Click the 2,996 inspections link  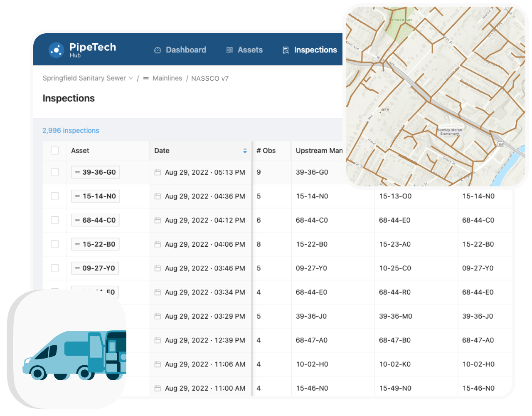click(x=71, y=131)
